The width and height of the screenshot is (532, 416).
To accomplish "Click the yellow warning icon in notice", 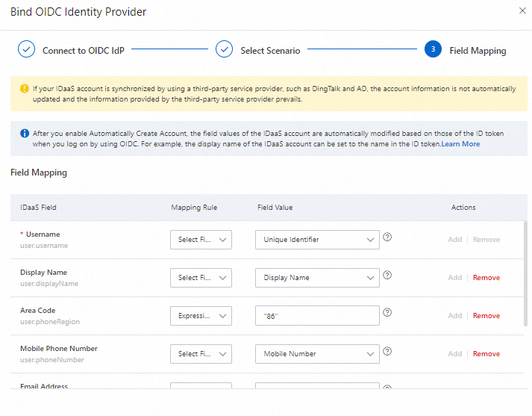I will pos(23,89).
